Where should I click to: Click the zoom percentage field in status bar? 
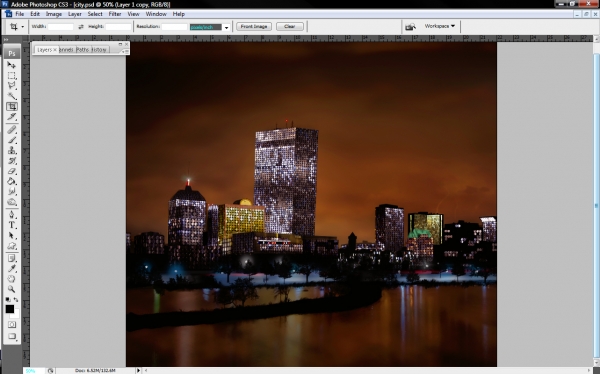pos(33,371)
